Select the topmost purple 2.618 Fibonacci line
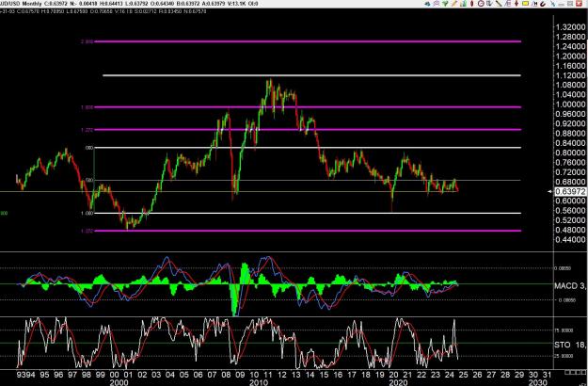This screenshot has width=588, height=386. (308, 41)
